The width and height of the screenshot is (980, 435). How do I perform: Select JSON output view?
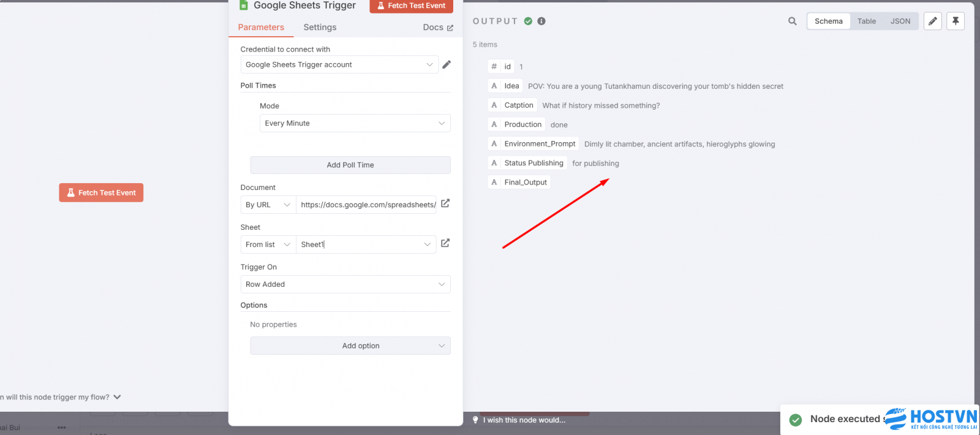click(x=900, y=21)
